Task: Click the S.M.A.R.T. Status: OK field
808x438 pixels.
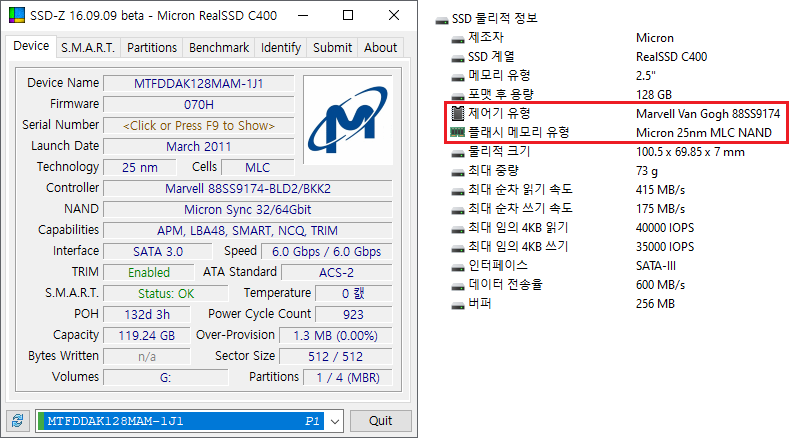Action: 166,294
